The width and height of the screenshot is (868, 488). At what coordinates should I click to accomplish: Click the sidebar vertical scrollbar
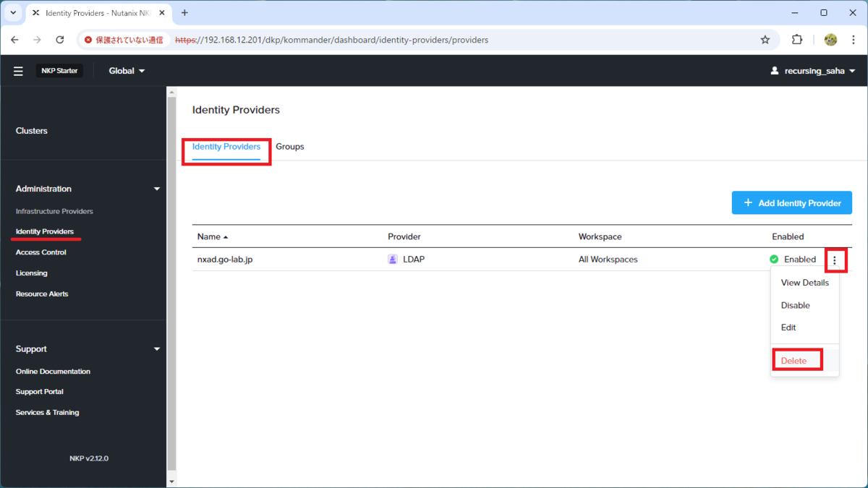[x=171, y=284]
